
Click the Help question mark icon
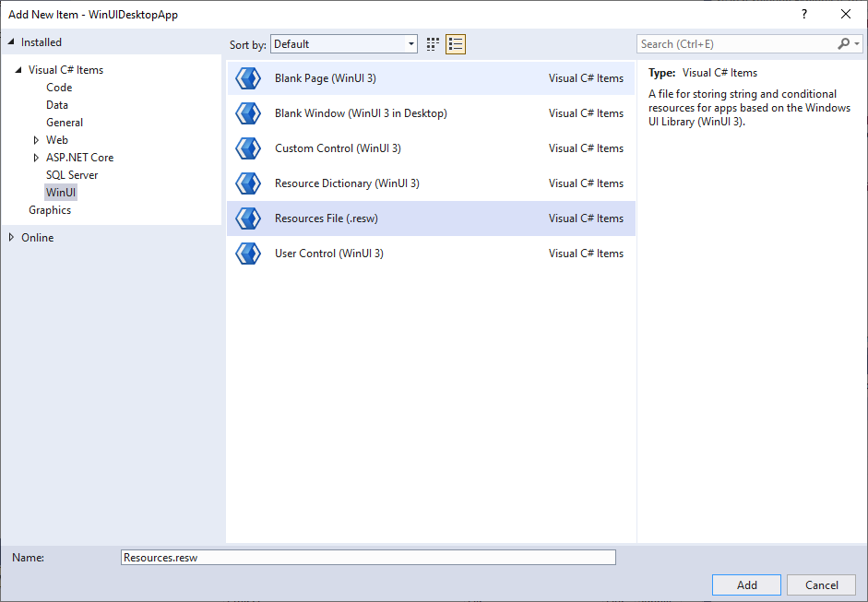(x=803, y=15)
